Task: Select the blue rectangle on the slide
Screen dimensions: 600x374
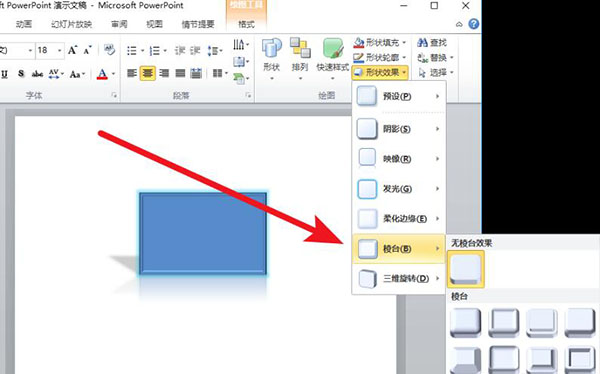Action: click(x=203, y=234)
